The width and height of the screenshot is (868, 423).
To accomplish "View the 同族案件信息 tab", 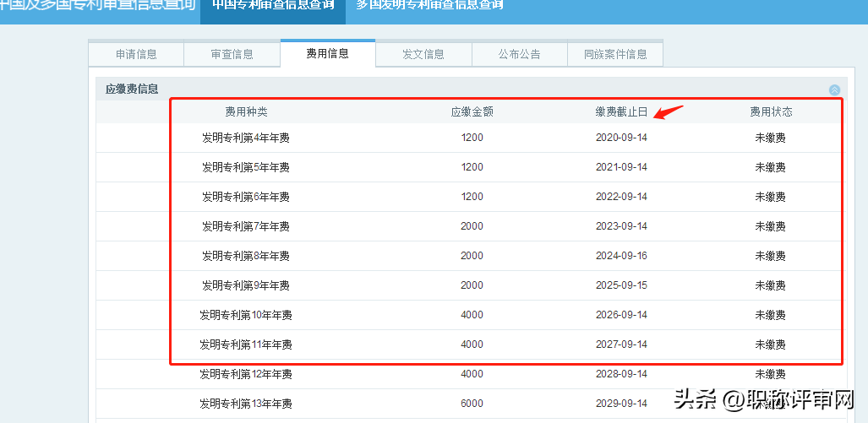I will click(615, 54).
